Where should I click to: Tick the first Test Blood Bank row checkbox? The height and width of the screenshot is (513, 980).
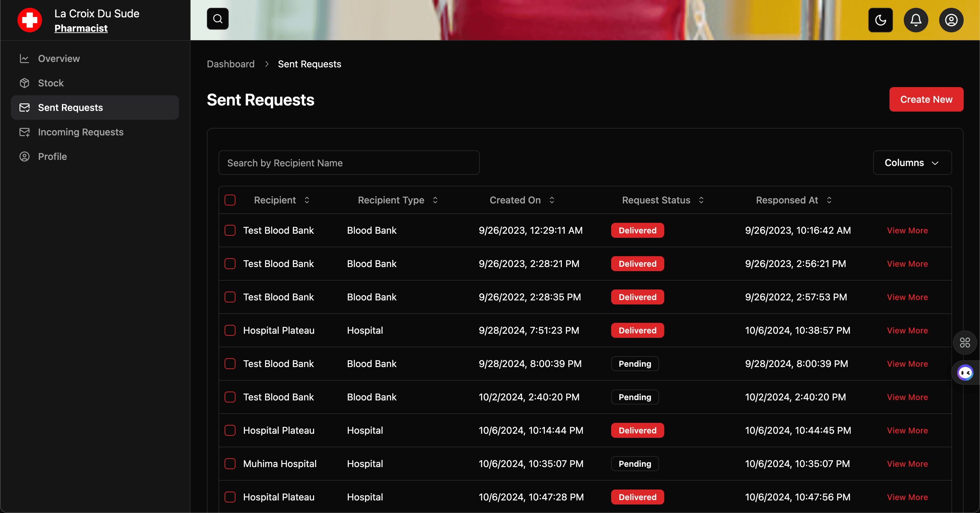[230, 230]
